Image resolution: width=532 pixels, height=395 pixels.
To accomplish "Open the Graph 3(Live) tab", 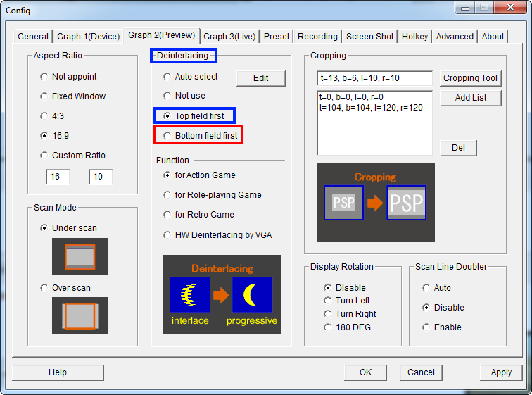I will click(229, 37).
